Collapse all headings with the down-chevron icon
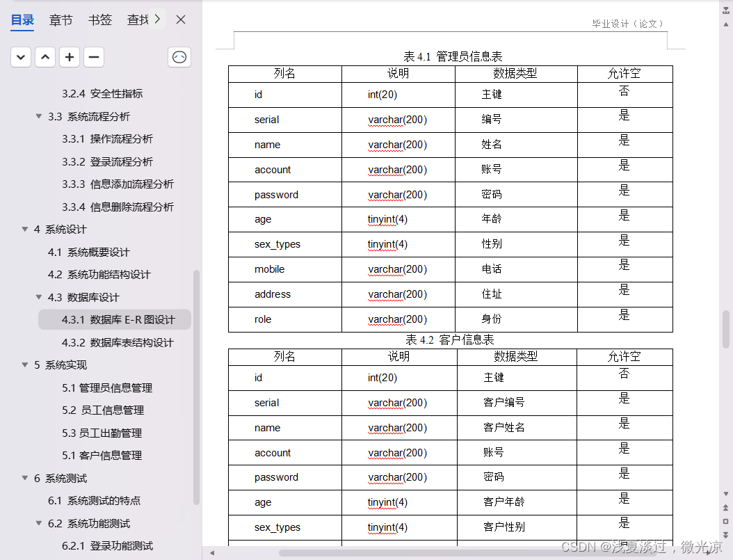Screen dimensions: 733x560 [20, 56]
